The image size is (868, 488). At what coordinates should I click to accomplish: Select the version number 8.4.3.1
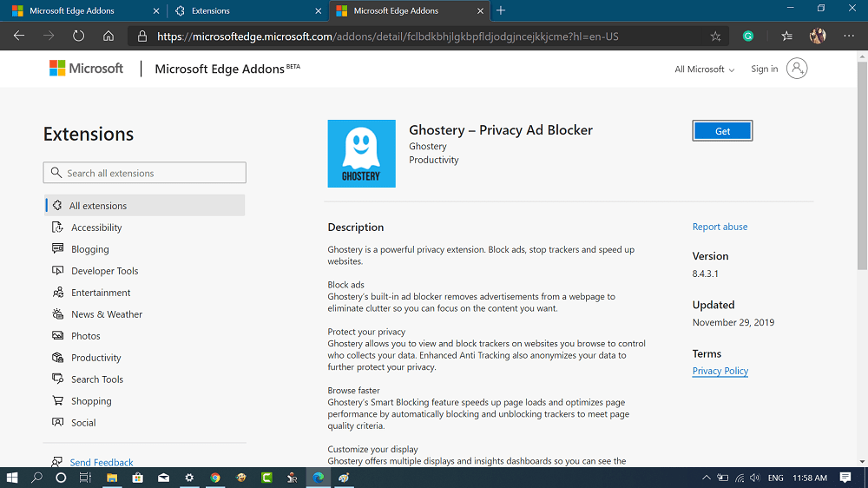click(x=705, y=274)
